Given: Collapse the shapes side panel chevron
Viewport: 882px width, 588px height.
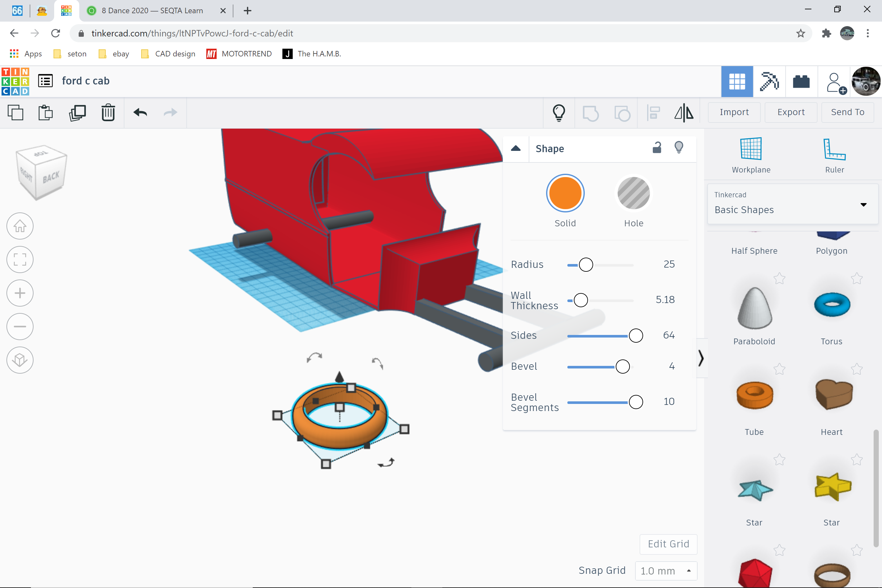Looking at the screenshot, I should point(701,358).
